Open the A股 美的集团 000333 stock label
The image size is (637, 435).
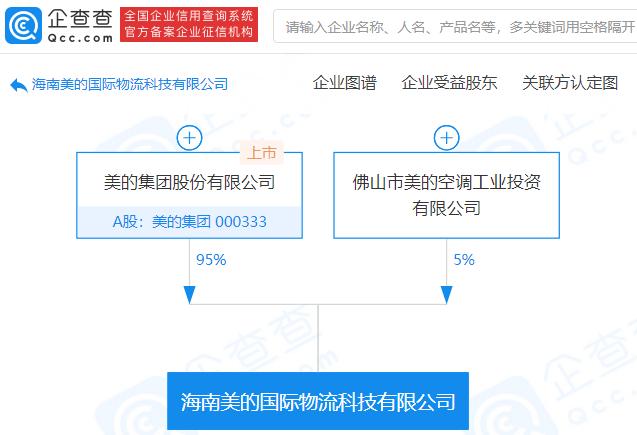click(189, 222)
